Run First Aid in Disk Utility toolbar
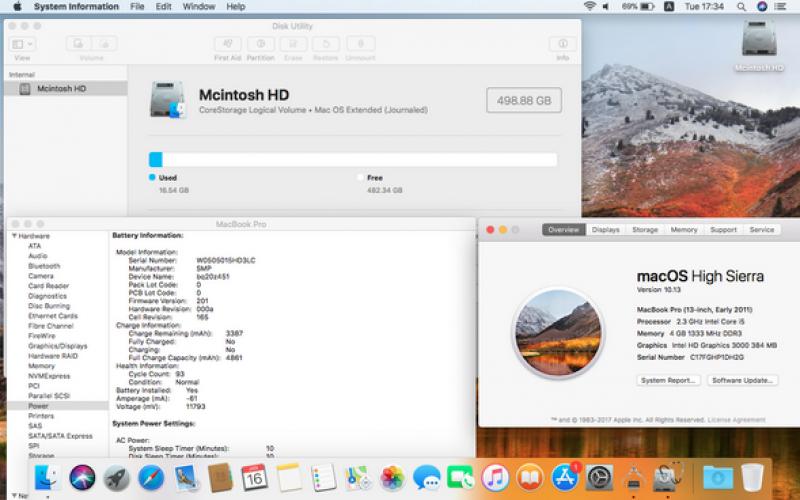Viewport: 800px width, 500px height. pos(228,44)
